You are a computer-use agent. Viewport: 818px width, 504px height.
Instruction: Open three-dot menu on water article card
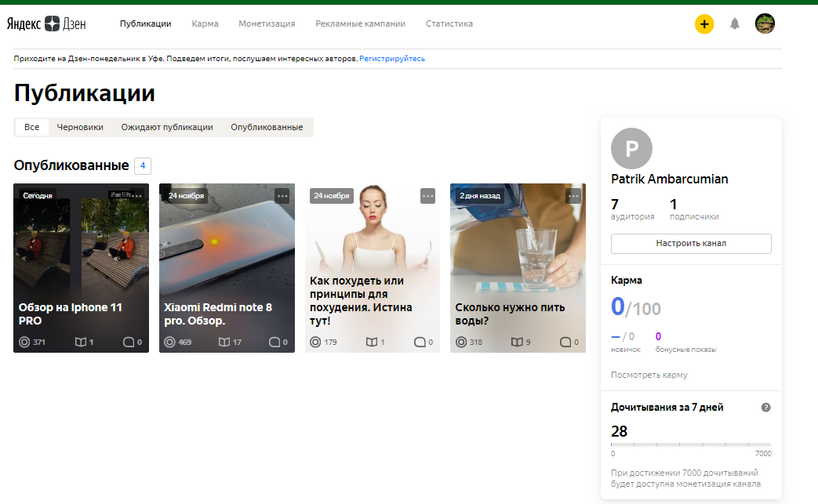(573, 196)
